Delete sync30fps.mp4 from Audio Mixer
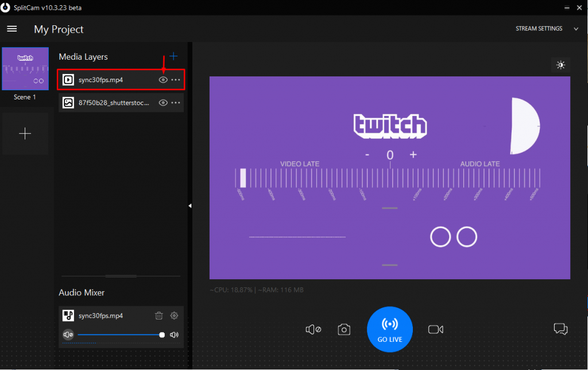 [x=159, y=315]
